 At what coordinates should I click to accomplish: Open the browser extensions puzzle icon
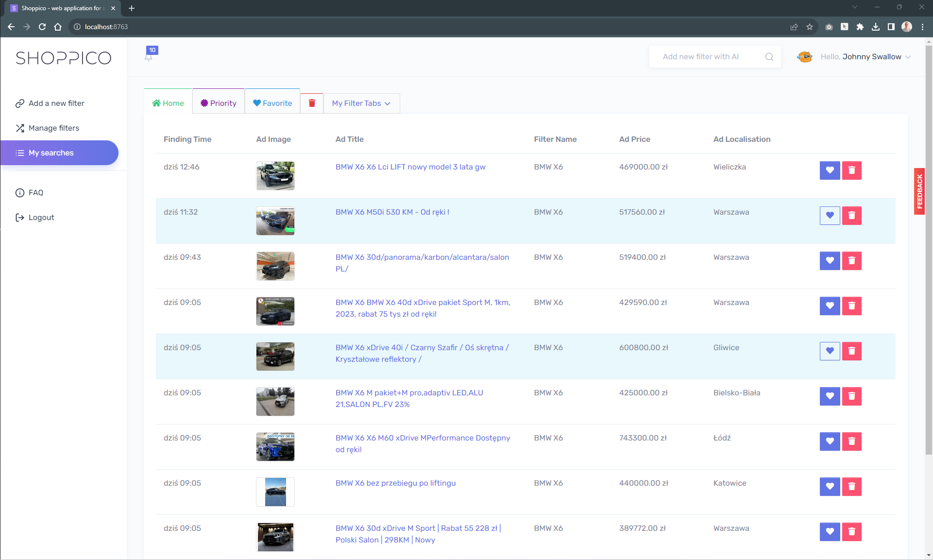pos(860,27)
